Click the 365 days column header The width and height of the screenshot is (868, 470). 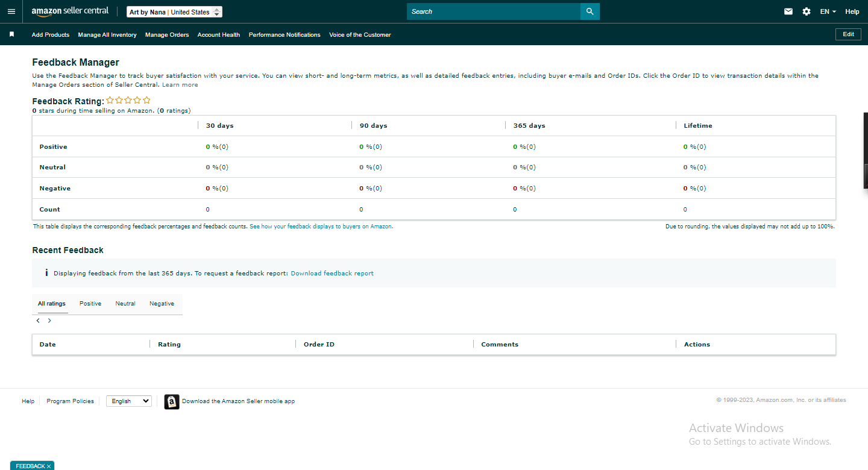point(529,126)
